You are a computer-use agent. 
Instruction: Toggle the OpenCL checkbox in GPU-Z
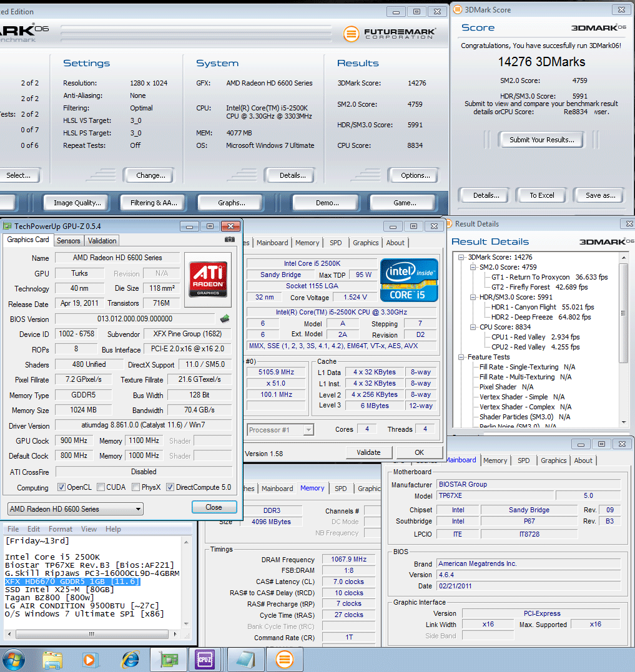pyautogui.click(x=61, y=487)
